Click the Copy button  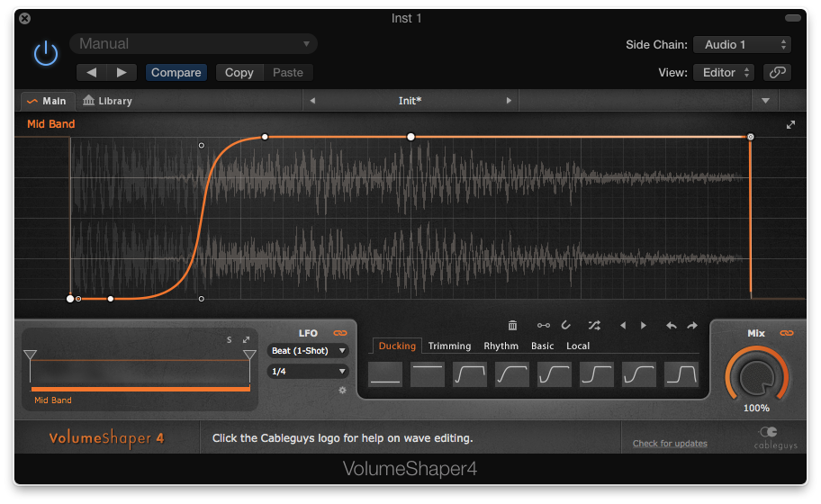pos(239,72)
